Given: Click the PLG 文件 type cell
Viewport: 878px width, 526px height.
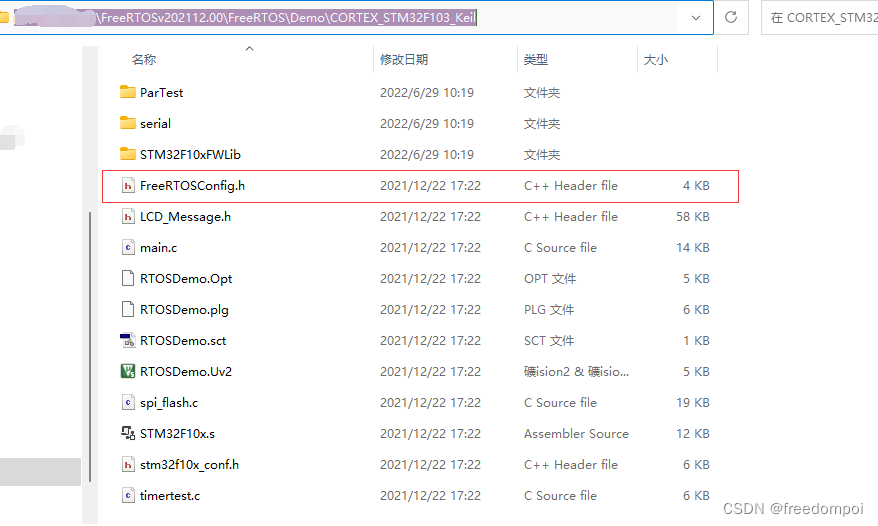Looking at the screenshot, I should point(549,309).
